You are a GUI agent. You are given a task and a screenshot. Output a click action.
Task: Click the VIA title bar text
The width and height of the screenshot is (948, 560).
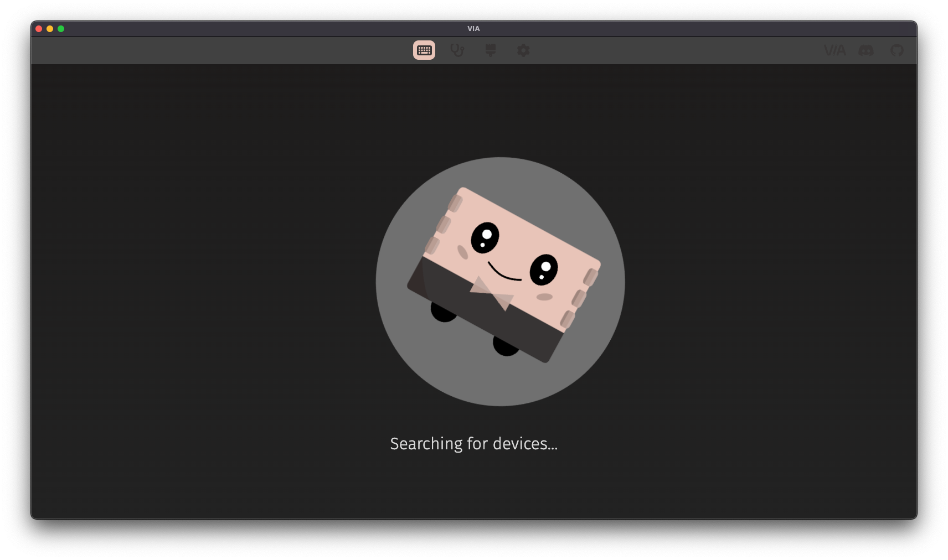click(x=473, y=29)
